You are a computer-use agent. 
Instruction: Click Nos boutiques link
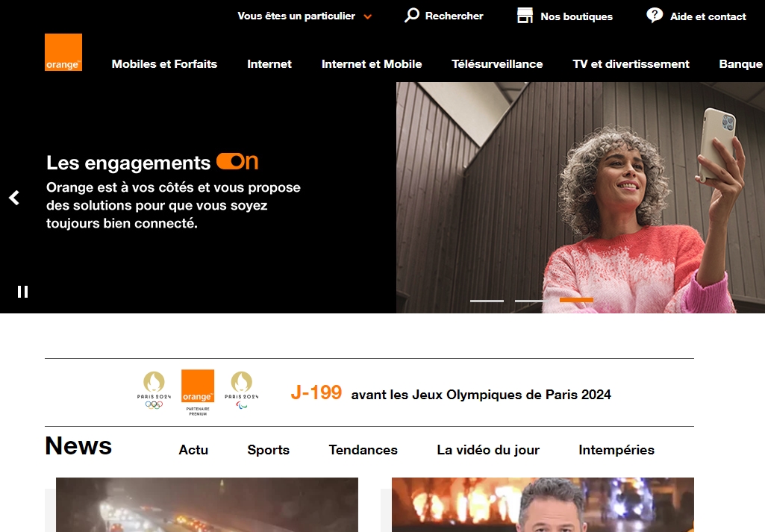(577, 16)
